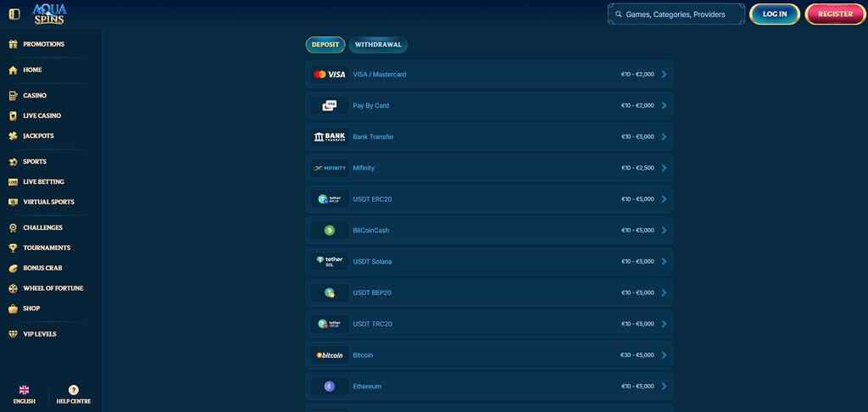
Task: Open Casino slot machine icon
Action: [x=14, y=96]
